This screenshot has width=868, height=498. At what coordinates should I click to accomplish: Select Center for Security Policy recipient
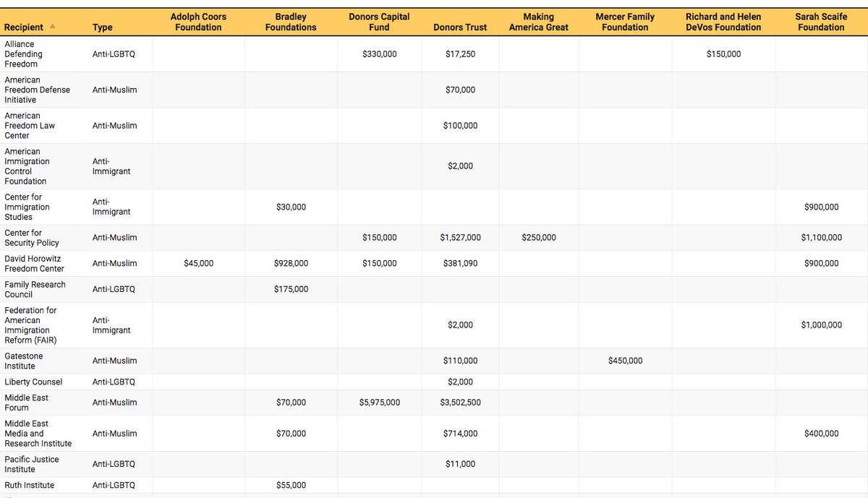[32, 238]
